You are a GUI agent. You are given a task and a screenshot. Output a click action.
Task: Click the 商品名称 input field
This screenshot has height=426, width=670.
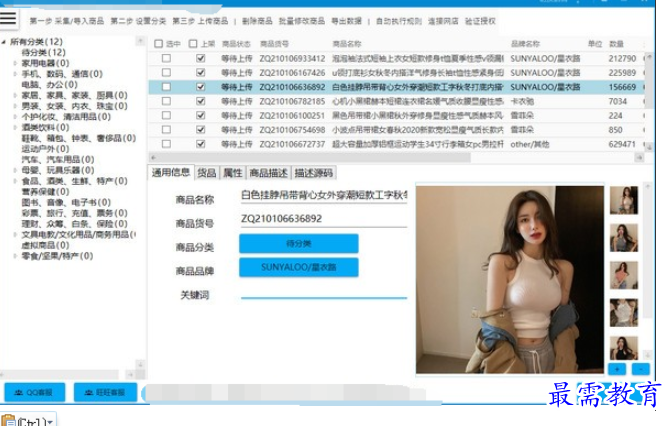(x=323, y=195)
